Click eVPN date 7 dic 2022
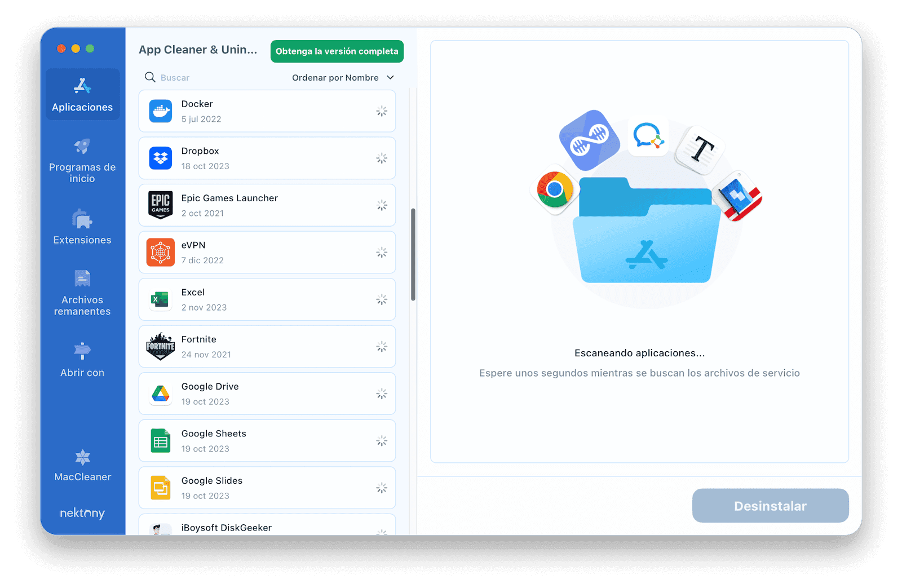902x588 pixels. (202, 260)
